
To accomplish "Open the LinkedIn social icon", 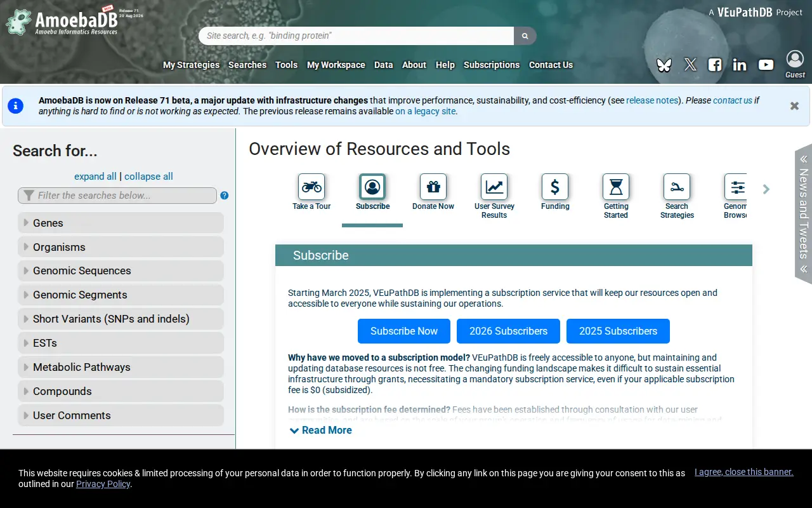I will (x=740, y=65).
